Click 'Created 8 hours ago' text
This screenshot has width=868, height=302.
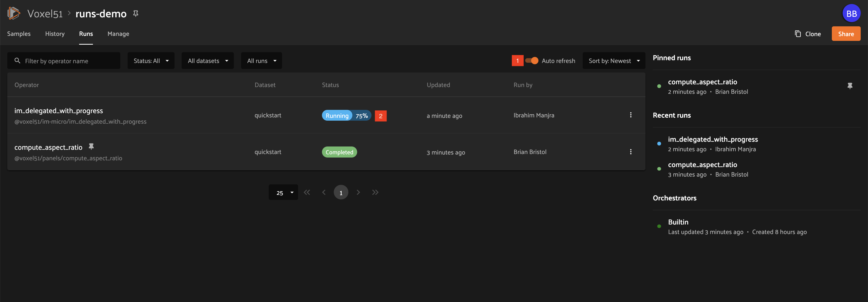779,232
